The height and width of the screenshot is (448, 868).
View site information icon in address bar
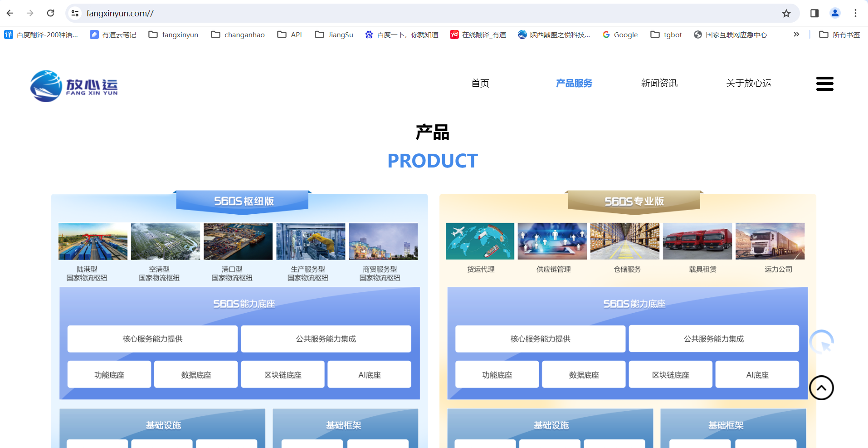coord(75,13)
